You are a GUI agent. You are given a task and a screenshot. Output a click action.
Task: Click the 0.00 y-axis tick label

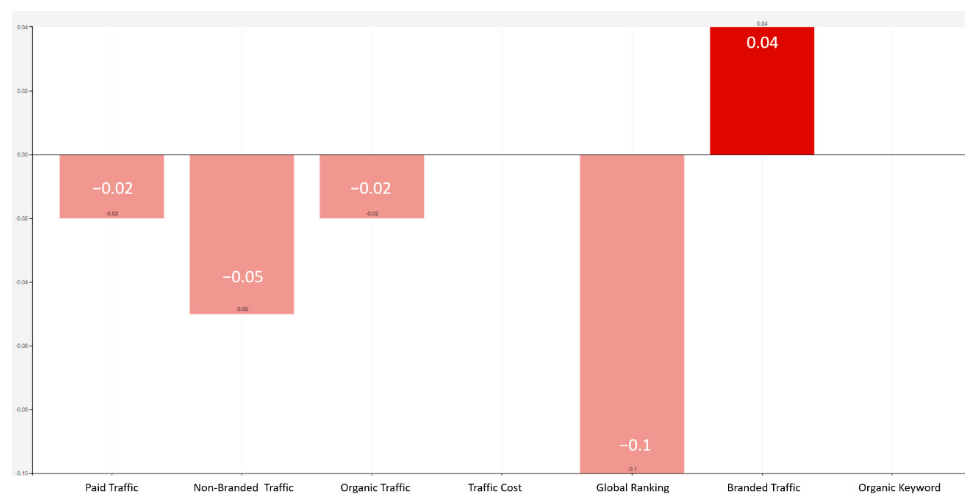(22, 154)
